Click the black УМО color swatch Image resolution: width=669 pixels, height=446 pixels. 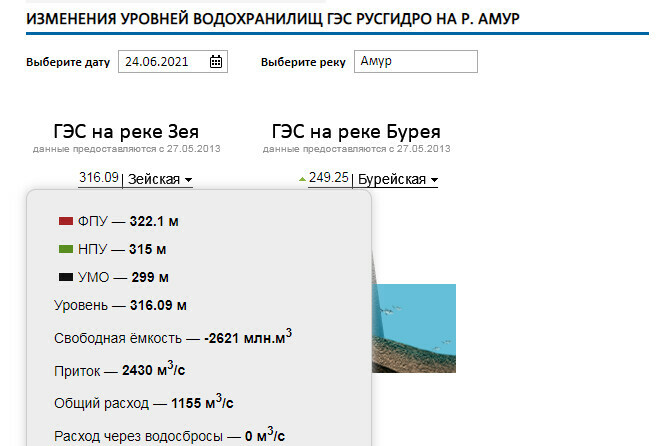click(66, 277)
